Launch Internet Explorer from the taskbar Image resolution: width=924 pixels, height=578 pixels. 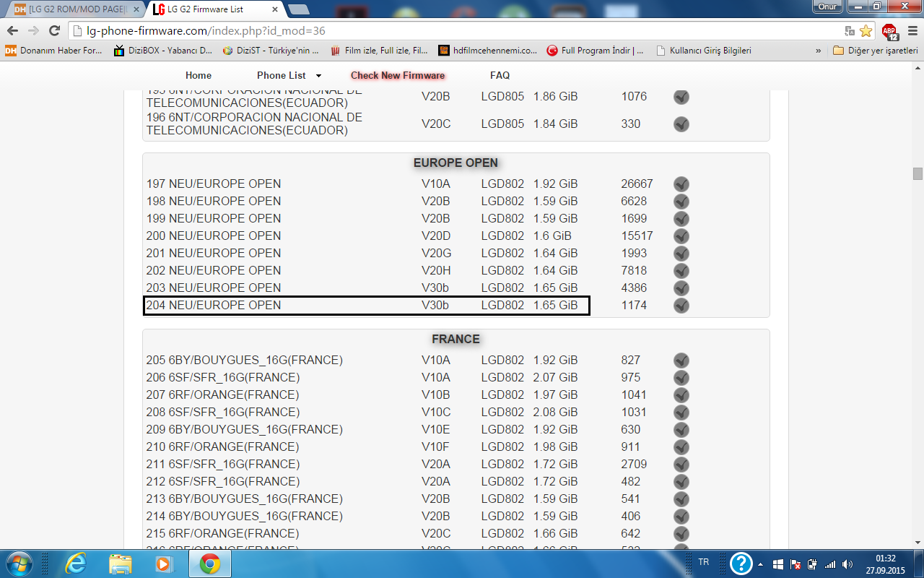(76, 564)
